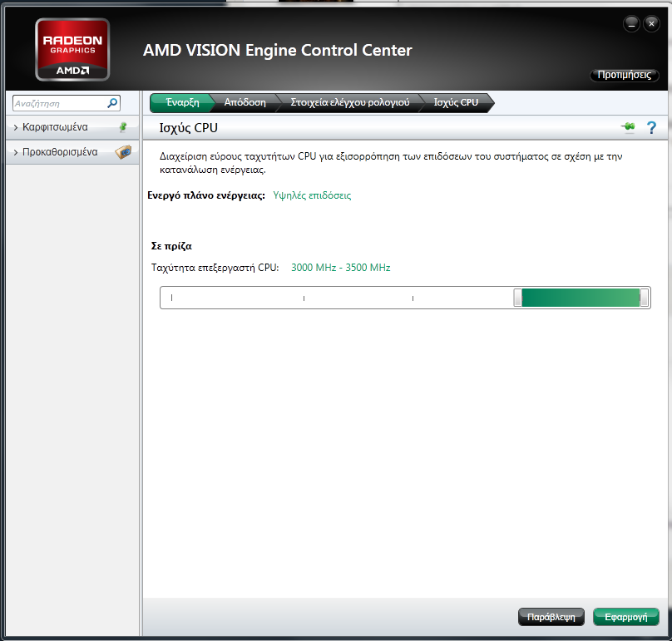Click the green range of CPU speed slider

(581, 298)
